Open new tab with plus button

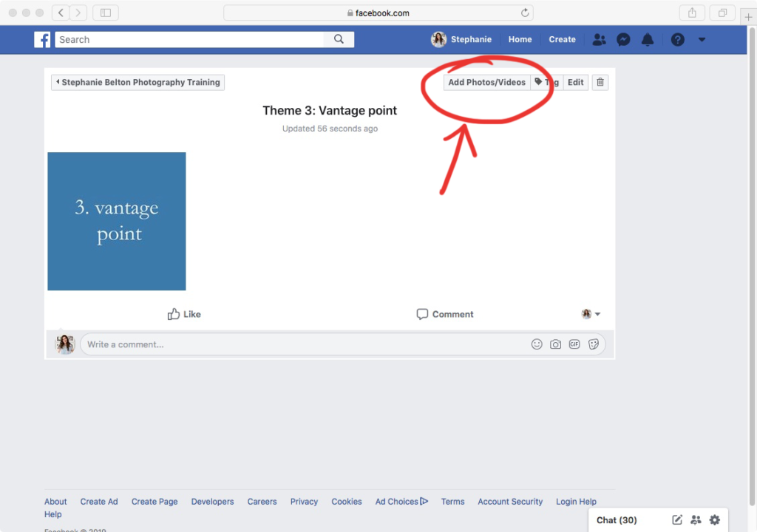[x=748, y=17]
